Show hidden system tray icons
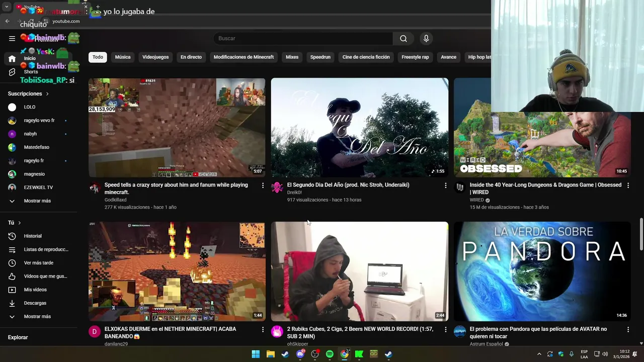644x362 pixels. tap(539, 354)
